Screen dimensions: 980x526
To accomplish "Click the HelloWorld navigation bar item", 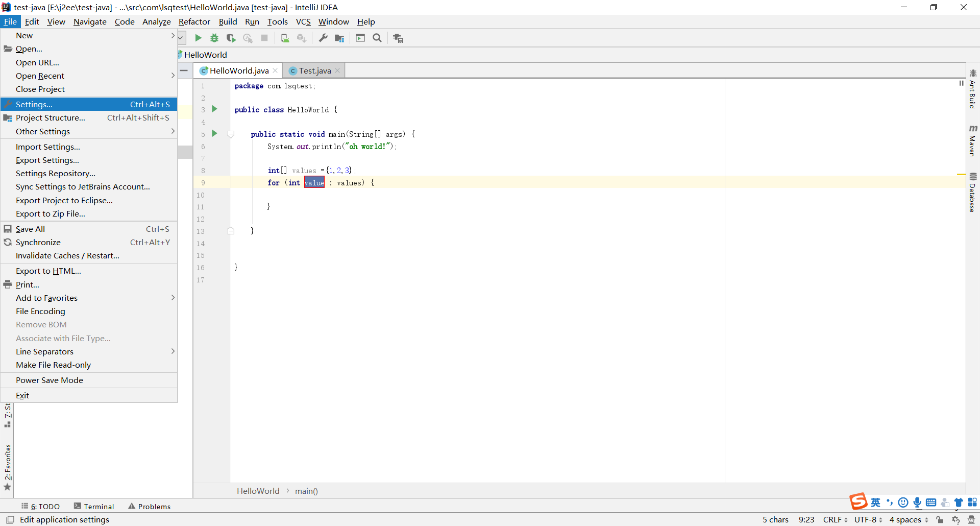I will point(205,55).
